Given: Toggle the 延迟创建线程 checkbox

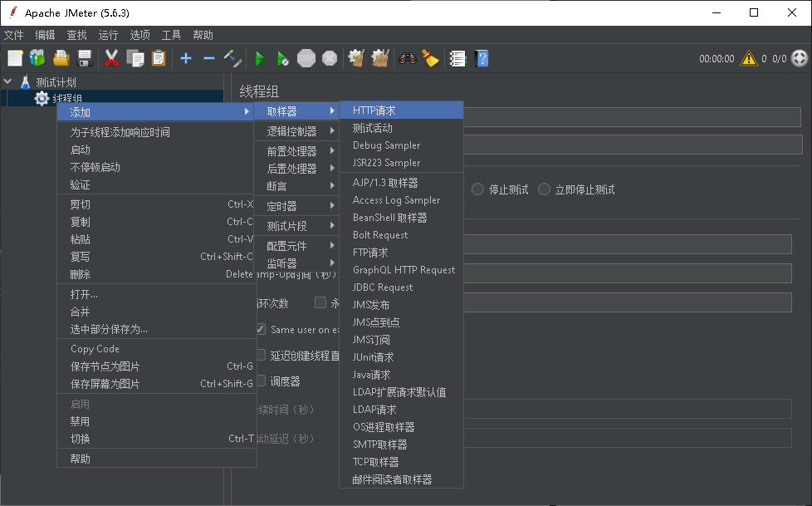Looking at the screenshot, I should [261, 355].
